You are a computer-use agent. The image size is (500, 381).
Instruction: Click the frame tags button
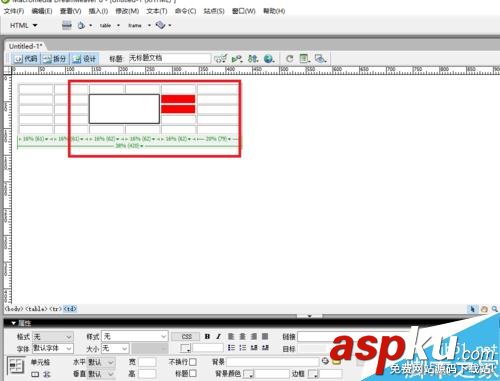[x=135, y=25]
